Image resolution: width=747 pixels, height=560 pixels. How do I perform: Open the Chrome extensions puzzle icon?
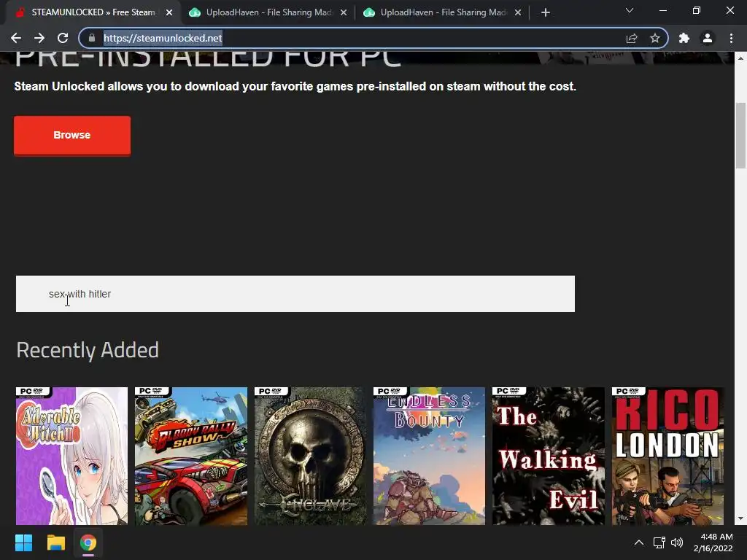[x=684, y=38]
